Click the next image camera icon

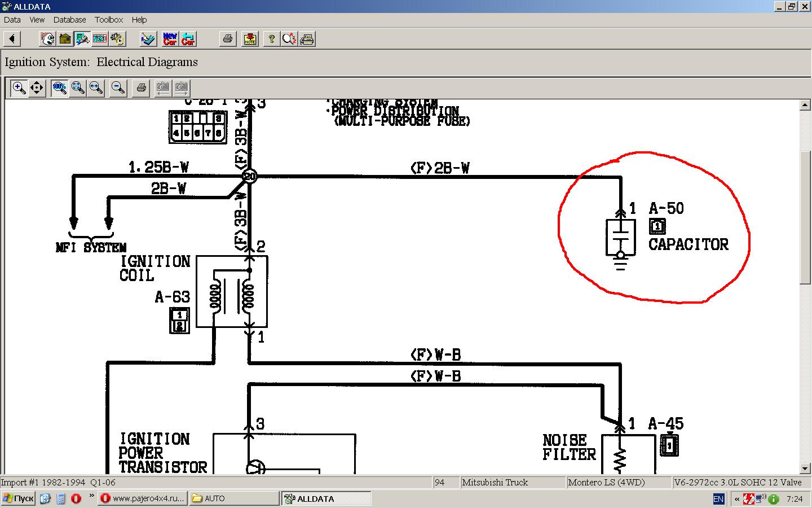click(x=181, y=88)
